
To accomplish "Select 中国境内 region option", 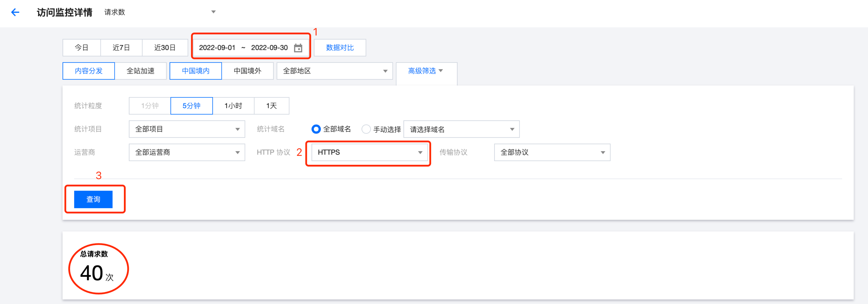I will click(x=196, y=71).
